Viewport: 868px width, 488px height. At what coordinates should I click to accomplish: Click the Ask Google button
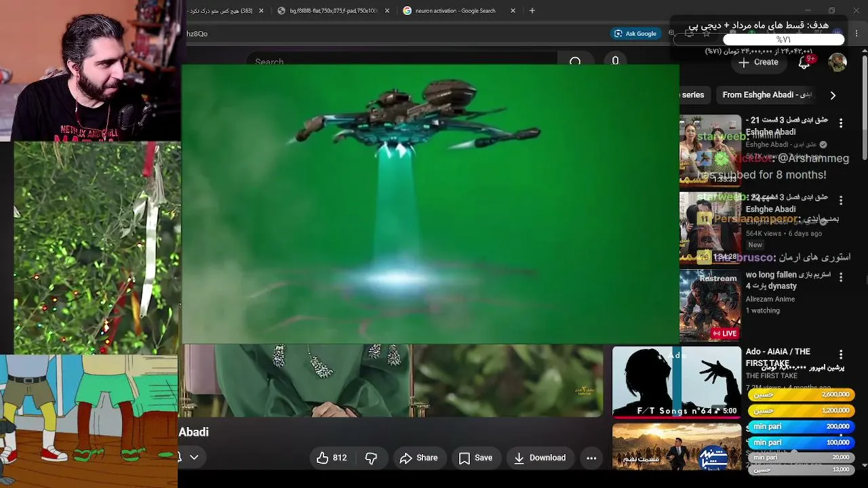click(635, 33)
